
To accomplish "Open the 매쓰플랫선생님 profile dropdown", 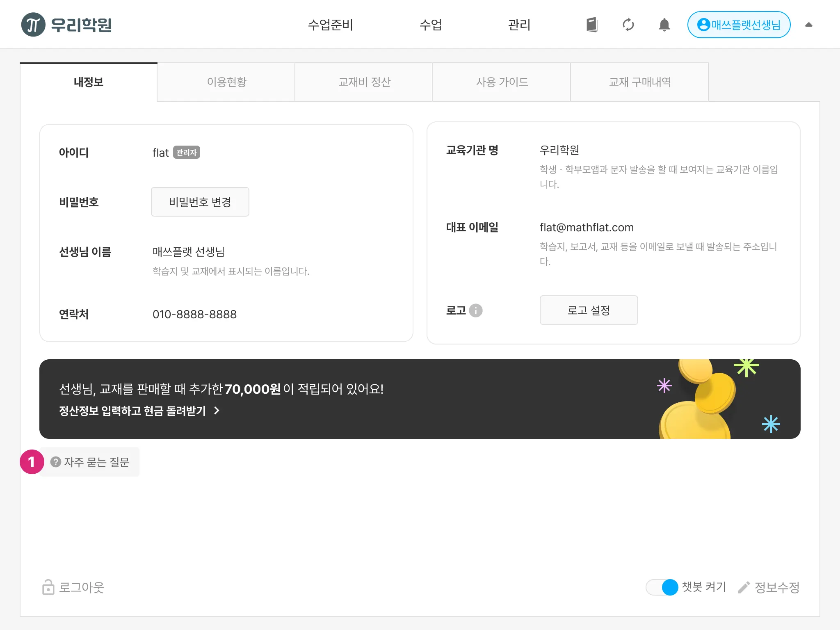I will click(739, 25).
